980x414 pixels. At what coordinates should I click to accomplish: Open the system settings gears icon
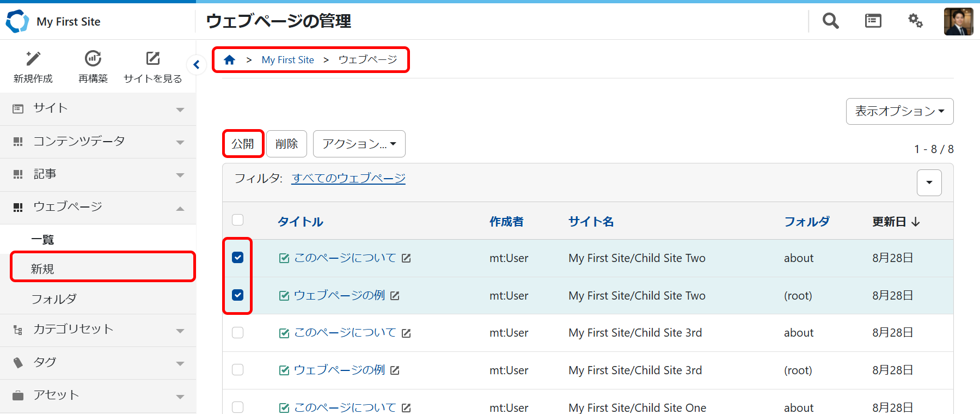pyautogui.click(x=915, y=21)
